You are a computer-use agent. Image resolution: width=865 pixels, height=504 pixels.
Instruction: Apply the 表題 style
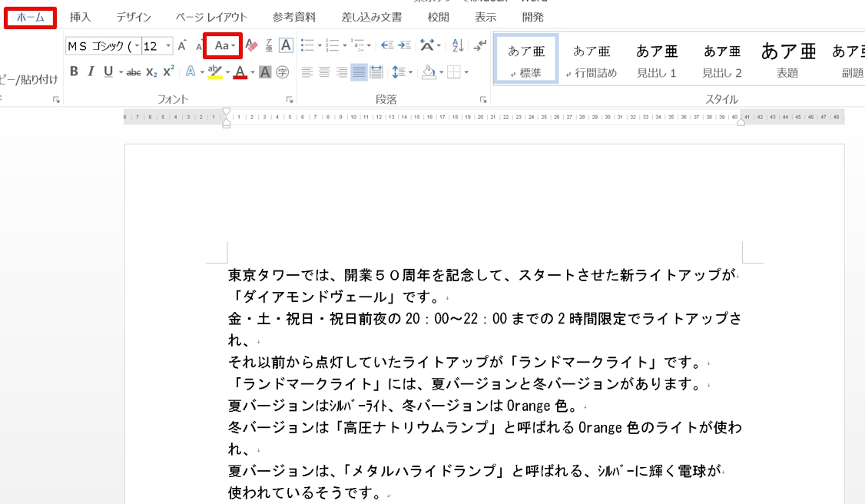pos(787,60)
